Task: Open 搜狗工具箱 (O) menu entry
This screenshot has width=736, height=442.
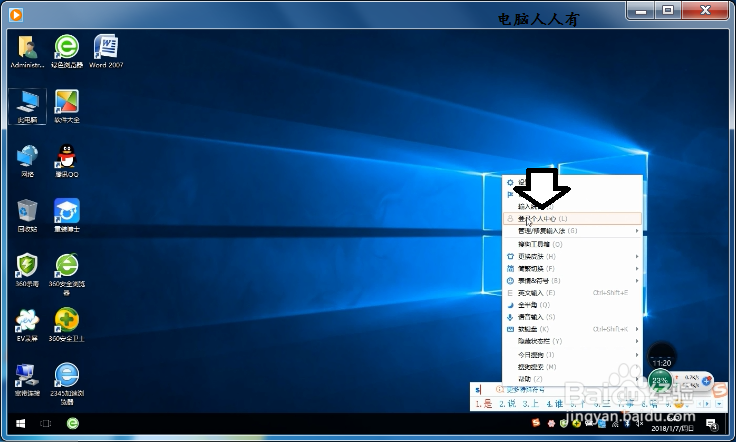Action: [572, 244]
